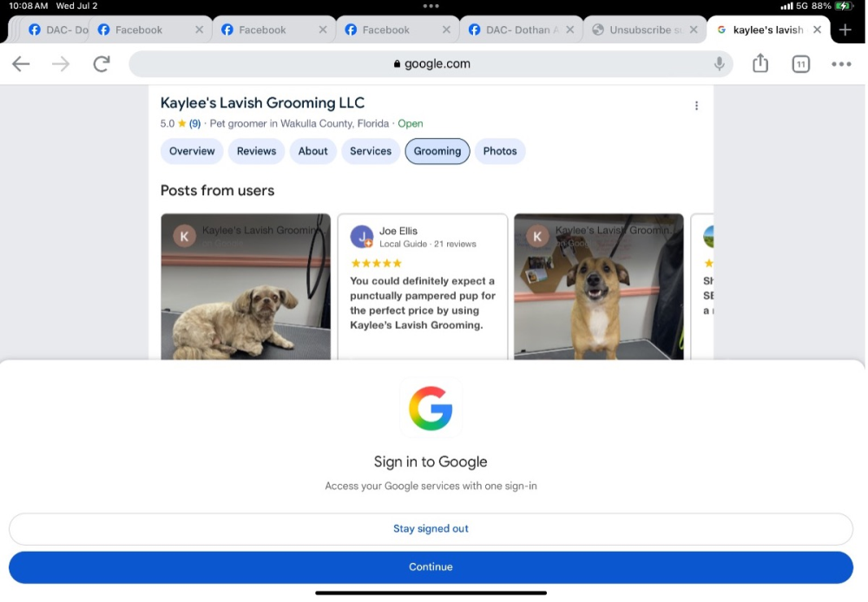The width and height of the screenshot is (868, 602).
Task: Open the fluffy tan dog post photo
Action: (x=246, y=286)
